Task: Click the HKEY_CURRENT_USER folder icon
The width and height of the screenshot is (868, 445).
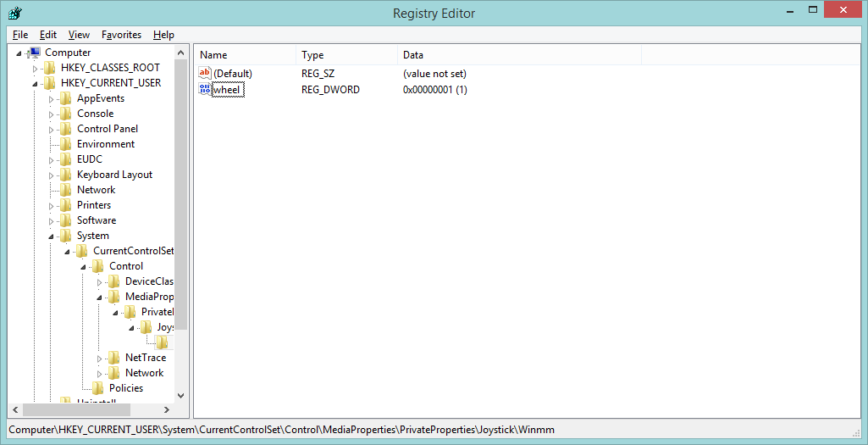Action: pyautogui.click(x=50, y=83)
